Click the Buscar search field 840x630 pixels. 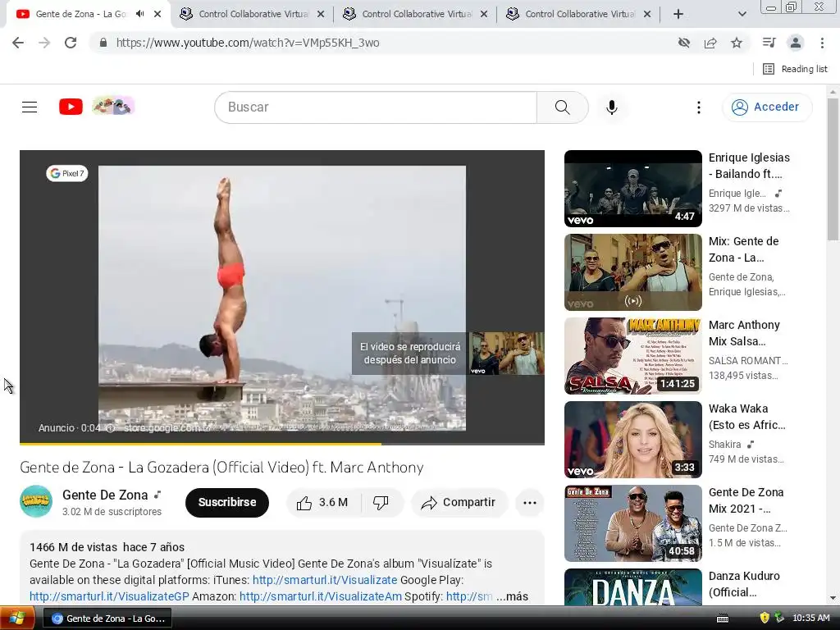(x=376, y=107)
